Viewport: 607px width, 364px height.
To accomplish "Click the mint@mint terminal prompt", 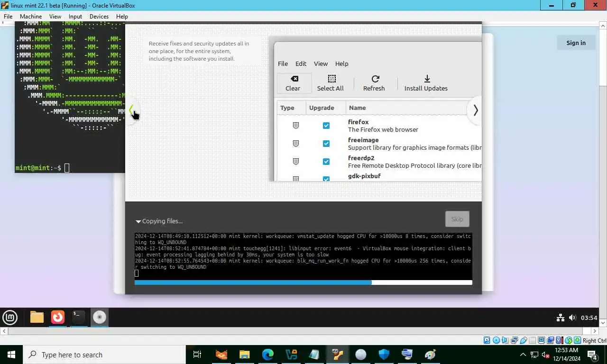I will coord(38,168).
